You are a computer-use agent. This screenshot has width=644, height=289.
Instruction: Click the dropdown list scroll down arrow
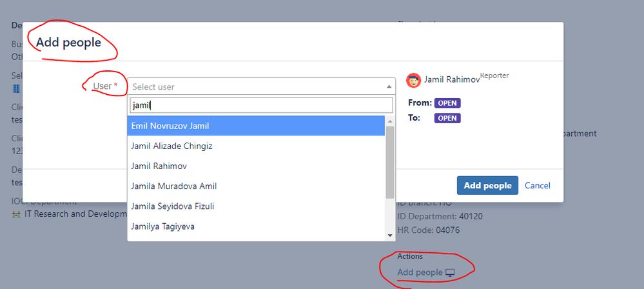[390, 235]
